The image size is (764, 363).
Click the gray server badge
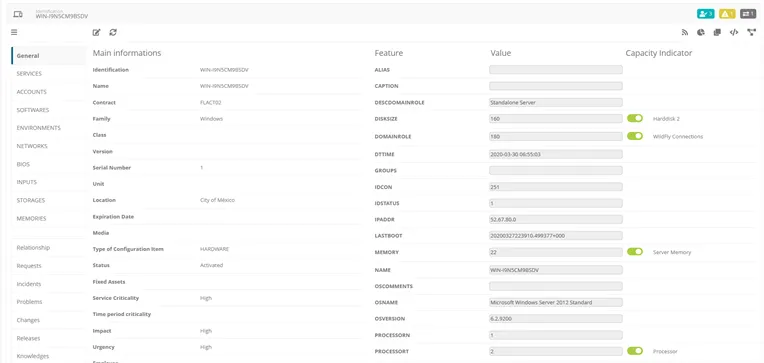748,14
